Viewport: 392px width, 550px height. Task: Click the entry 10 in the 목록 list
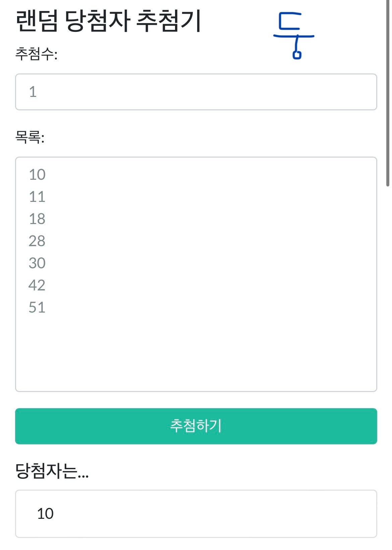pos(37,175)
